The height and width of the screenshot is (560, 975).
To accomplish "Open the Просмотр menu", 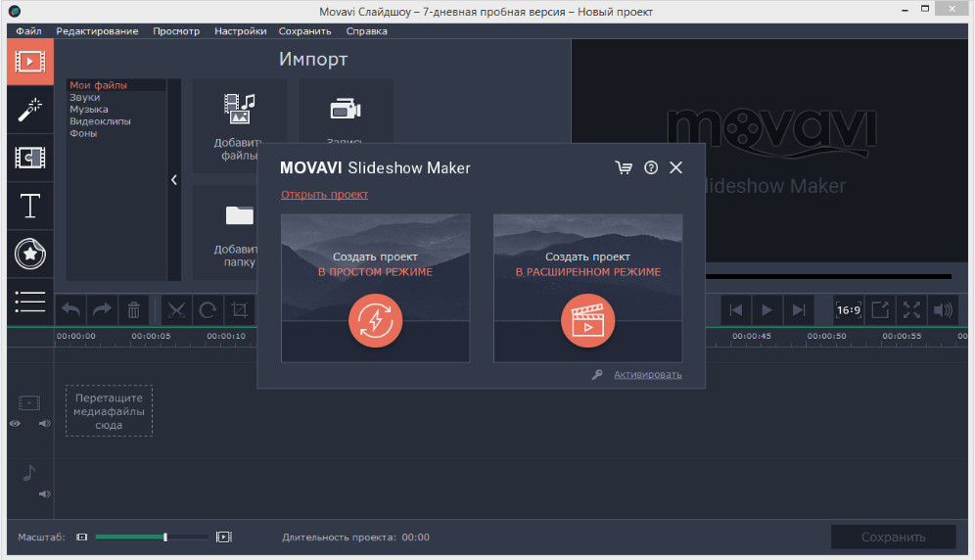I will (176, 31).
